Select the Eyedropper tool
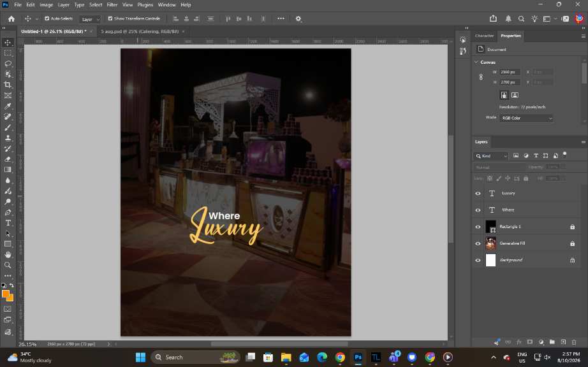 click(8, 106)
